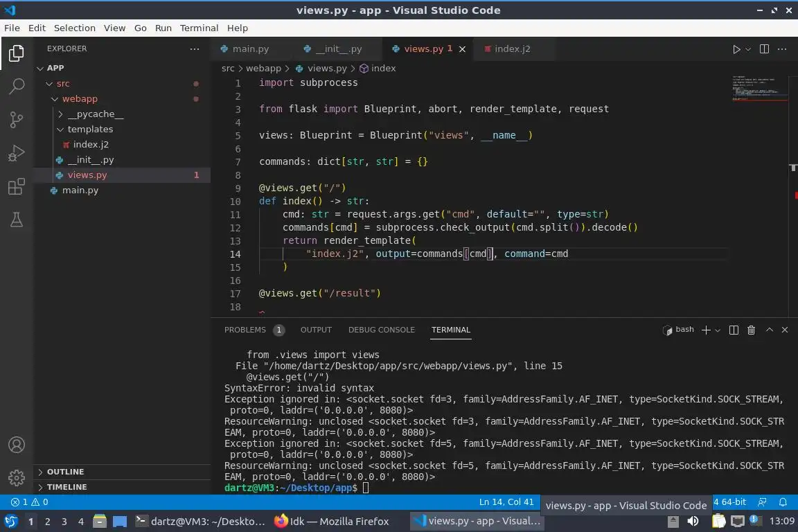Viewport: 798px width, 532px height.
Task: Select the TERMINAL panel tab
Action: click(x=451, y=330)
